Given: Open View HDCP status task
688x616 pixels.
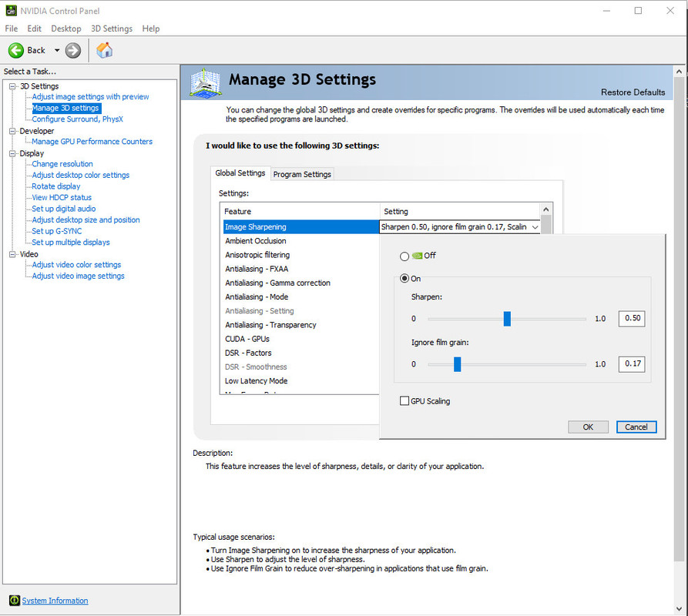Looking at the screenshot, I should 62,197.
